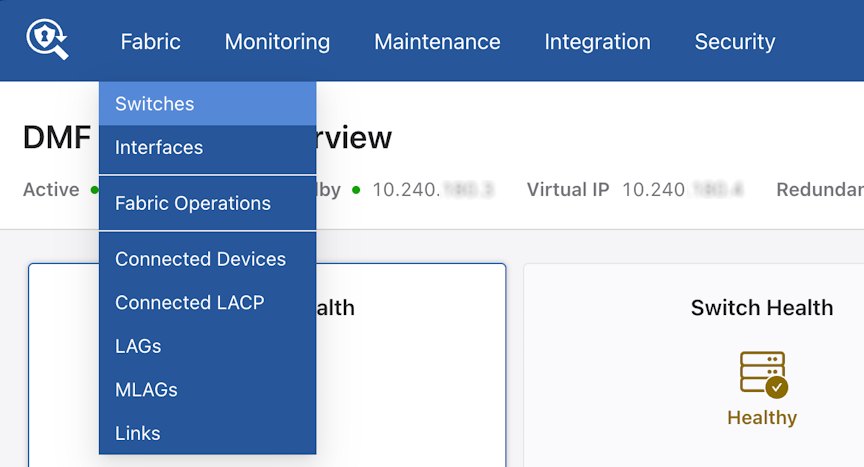Open Connected Devices from the dropdown
Screen dimensions: 864x467
tap(208, 259)
